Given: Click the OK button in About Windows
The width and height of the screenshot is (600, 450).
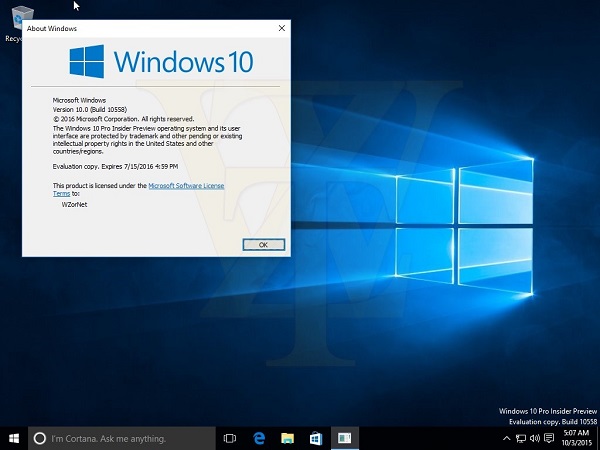Looking at the screenshot, I should click(x=264, y=245).
